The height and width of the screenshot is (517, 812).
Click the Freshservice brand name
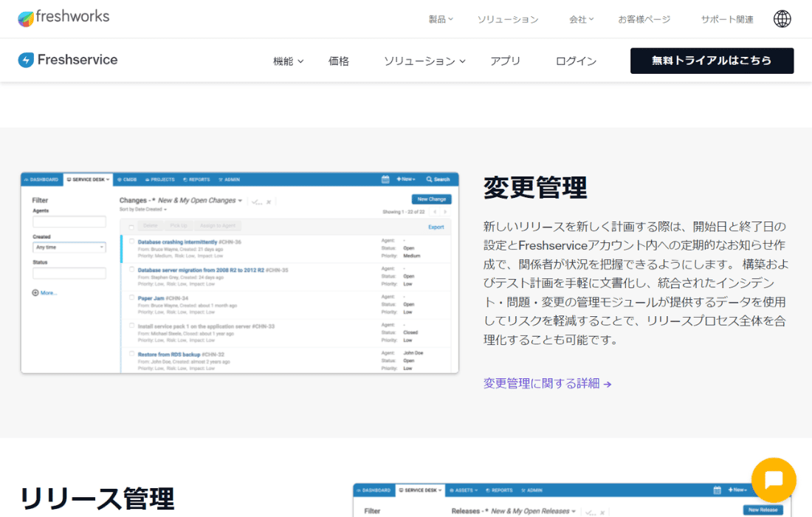pos(78,60)
